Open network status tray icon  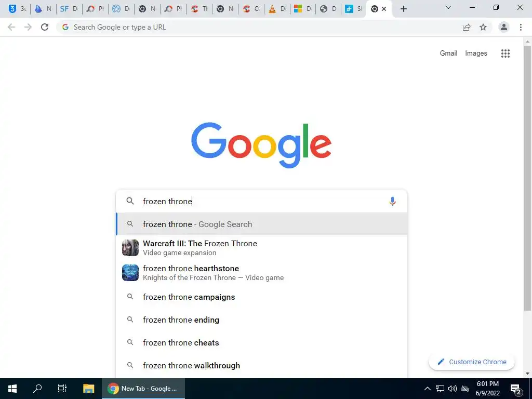440,389
